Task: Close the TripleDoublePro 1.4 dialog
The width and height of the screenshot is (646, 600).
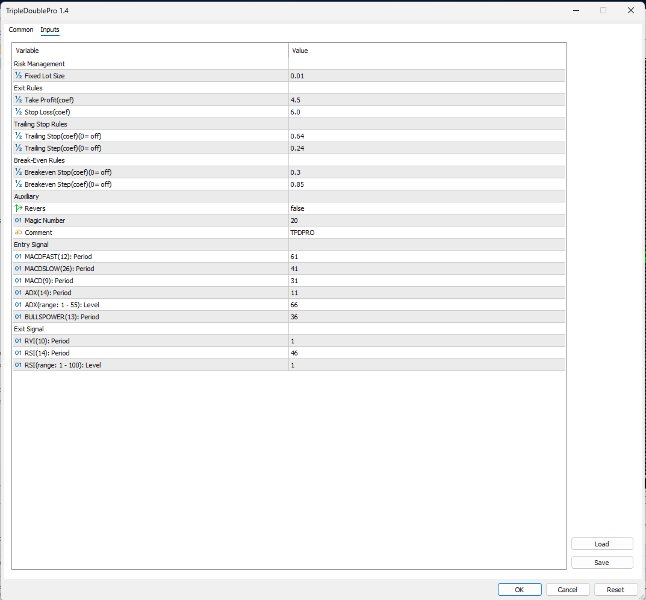Action: coord(631,10)
